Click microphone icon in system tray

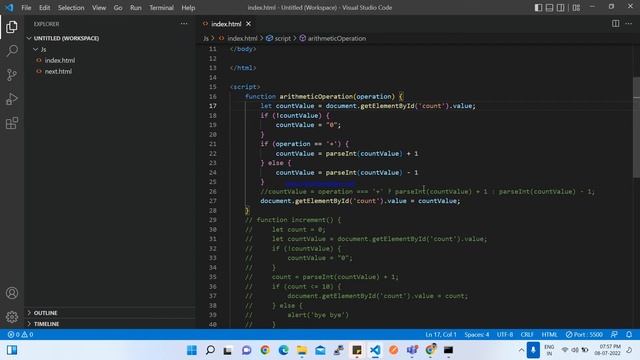pos(533,350)
